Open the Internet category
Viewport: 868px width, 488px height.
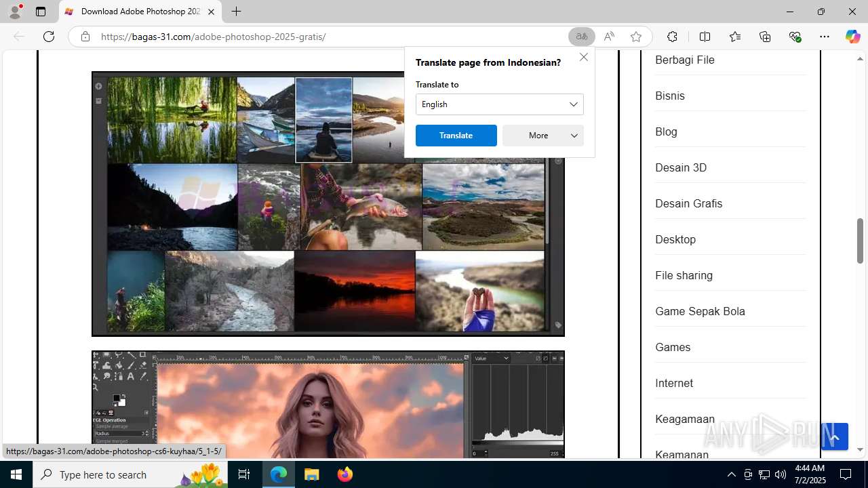tap(674, 383)
